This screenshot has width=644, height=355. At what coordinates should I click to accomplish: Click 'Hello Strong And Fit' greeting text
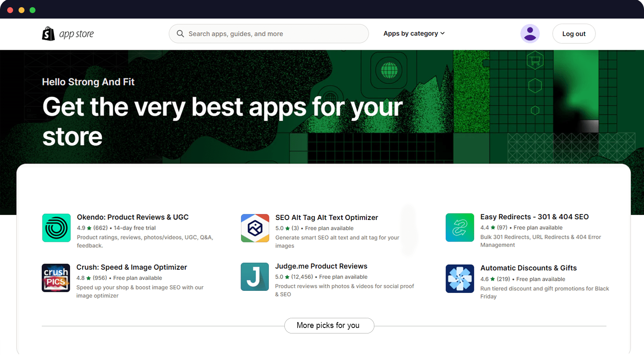(x=88, y=82)
